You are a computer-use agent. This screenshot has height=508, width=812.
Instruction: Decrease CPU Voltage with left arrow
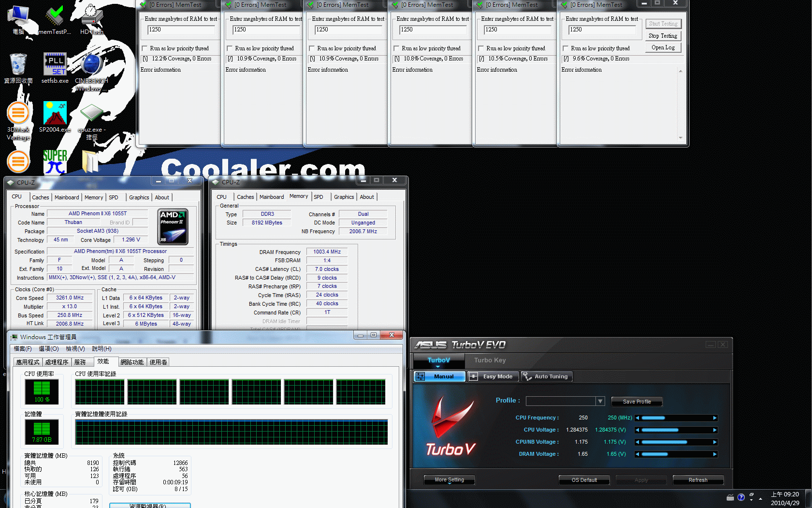click(638, 430)
